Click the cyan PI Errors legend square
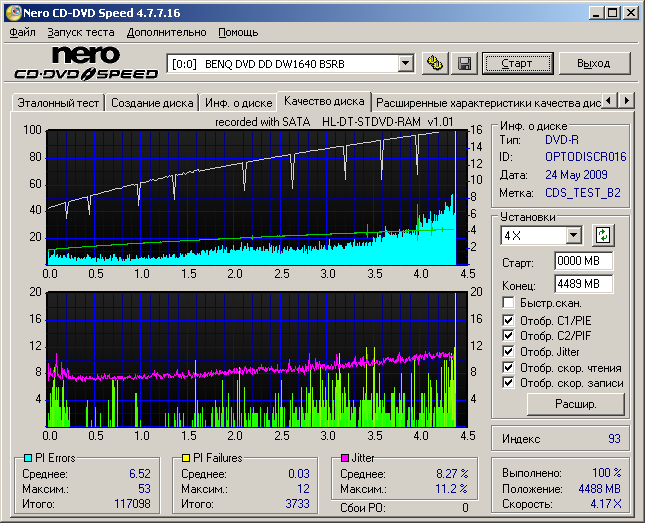 click(27, 458)
